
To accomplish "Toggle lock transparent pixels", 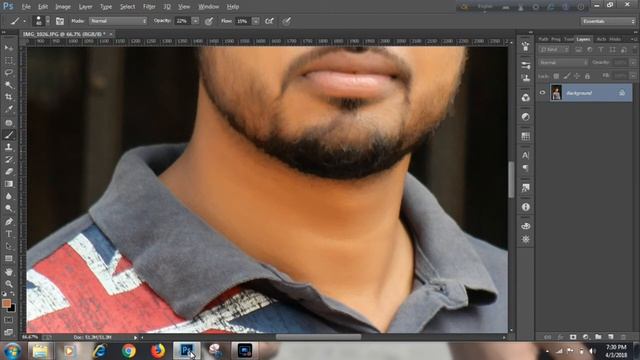I will (556, 76).
